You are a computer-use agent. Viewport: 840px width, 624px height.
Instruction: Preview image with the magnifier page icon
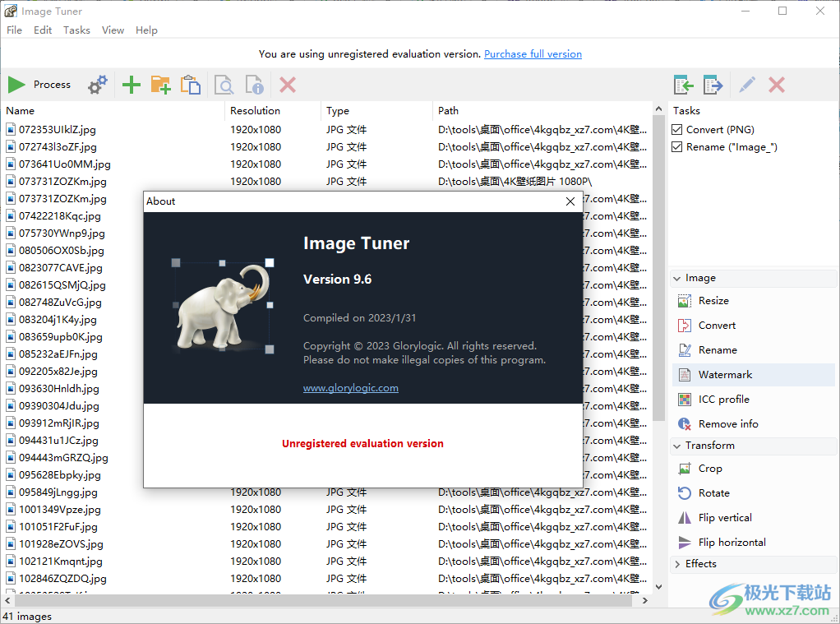(224, 85)
